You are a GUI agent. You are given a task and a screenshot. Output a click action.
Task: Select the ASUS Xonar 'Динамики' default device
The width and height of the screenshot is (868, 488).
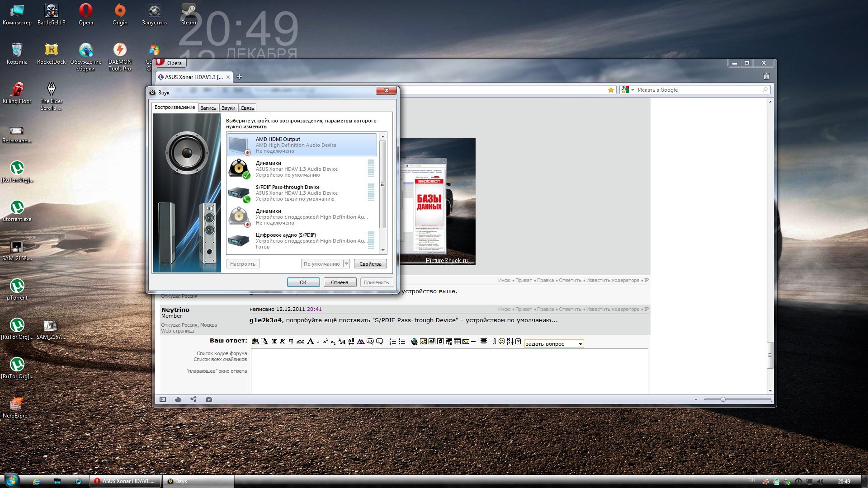point(302,169)
